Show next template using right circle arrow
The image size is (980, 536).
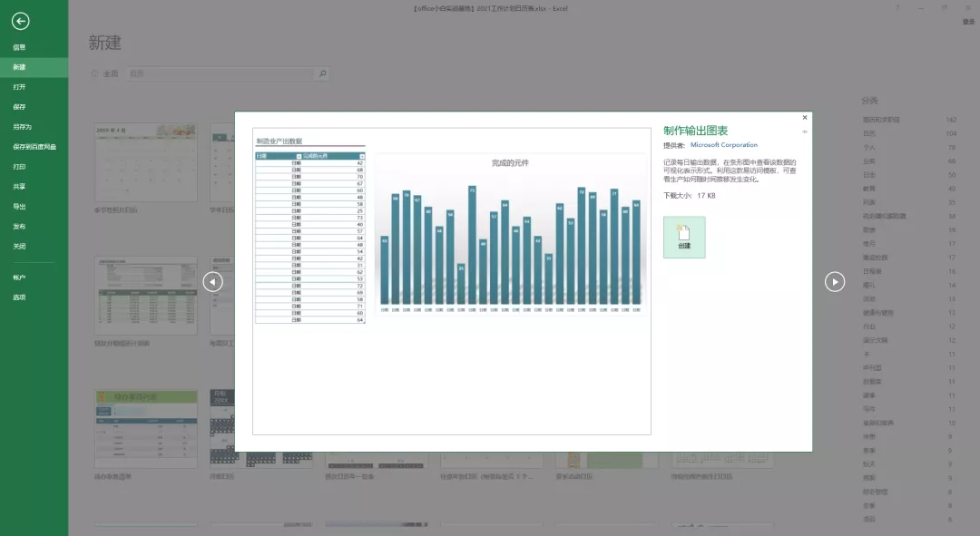pos(834,282)
